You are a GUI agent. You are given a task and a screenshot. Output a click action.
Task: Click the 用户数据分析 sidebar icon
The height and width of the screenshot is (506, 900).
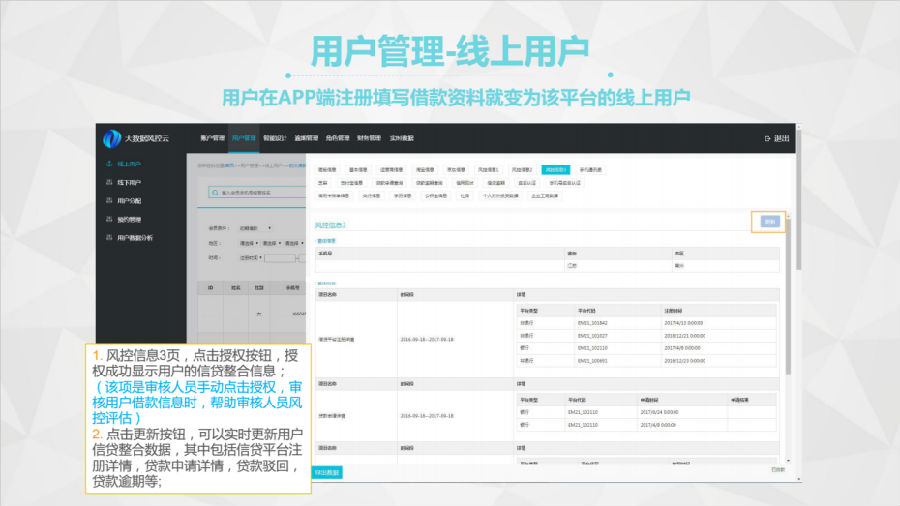pos(109,237)
